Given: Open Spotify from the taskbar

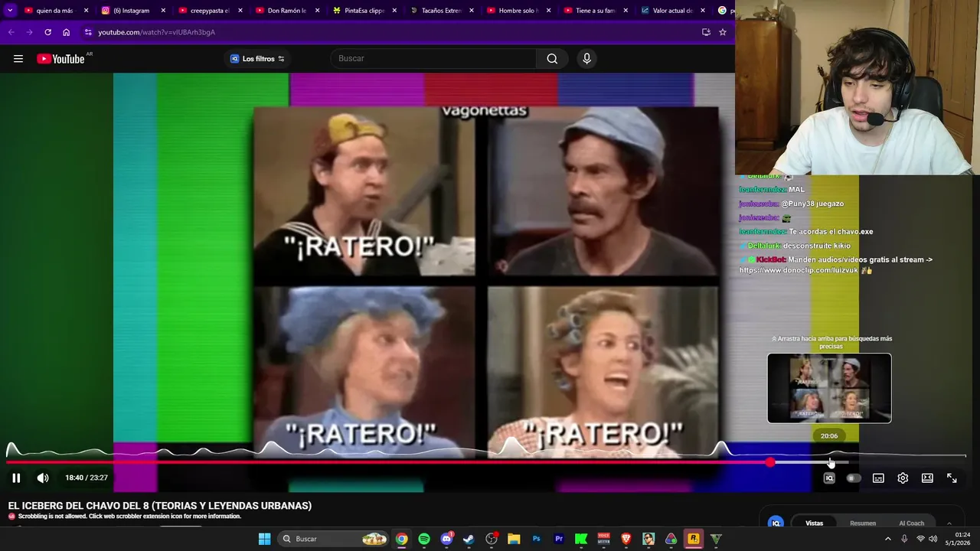Looking at the screenshot, I should click(424, 539).
